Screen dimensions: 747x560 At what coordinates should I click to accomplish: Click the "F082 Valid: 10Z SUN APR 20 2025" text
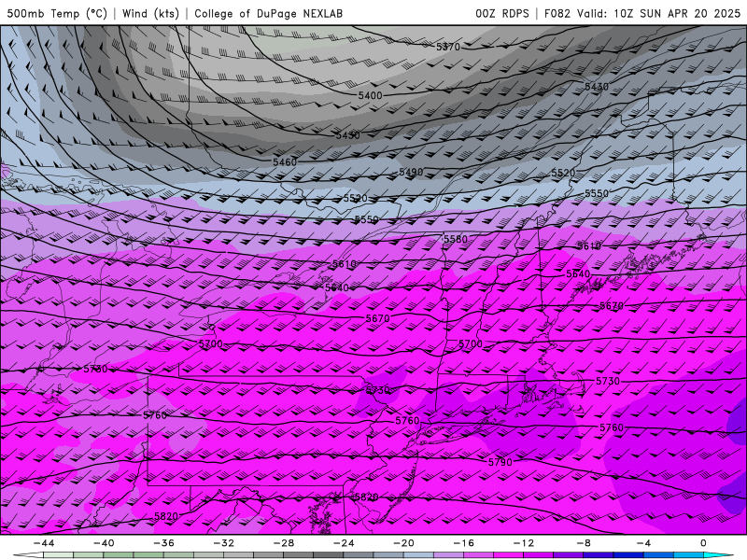642,13
